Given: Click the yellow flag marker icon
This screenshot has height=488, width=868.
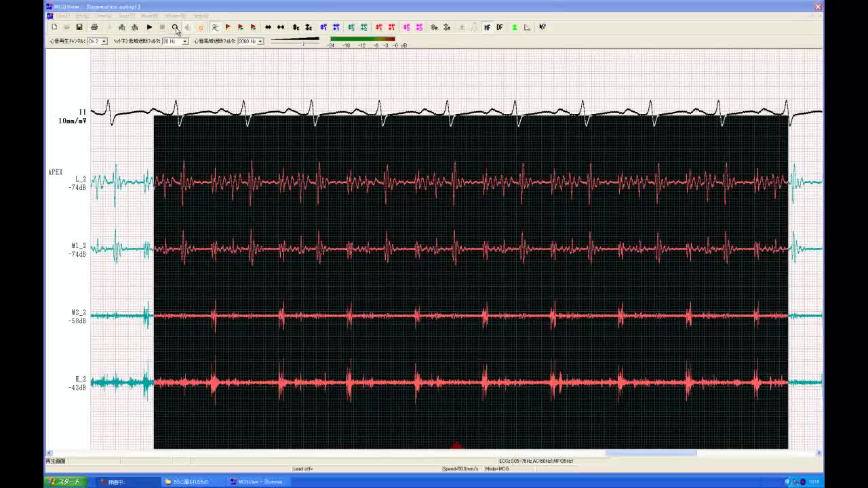Looking at the screenshot, I should (x=228, y=27).
